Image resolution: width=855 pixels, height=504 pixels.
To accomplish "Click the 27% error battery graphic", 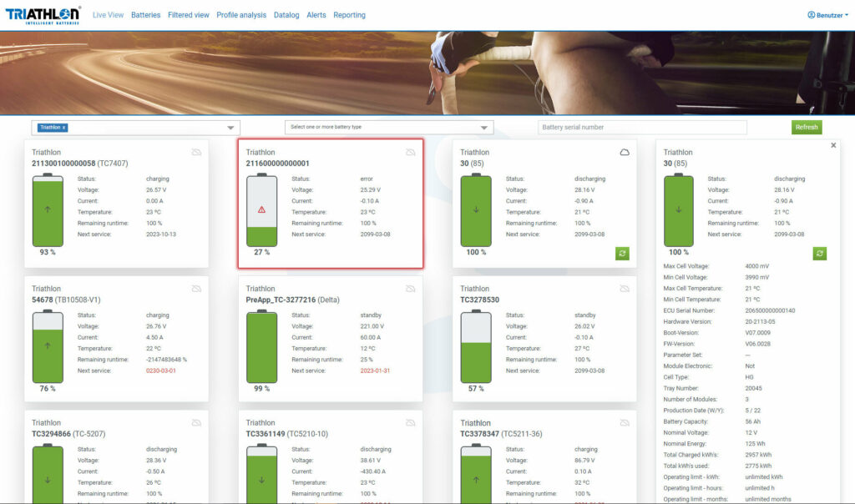I will 261,210.
